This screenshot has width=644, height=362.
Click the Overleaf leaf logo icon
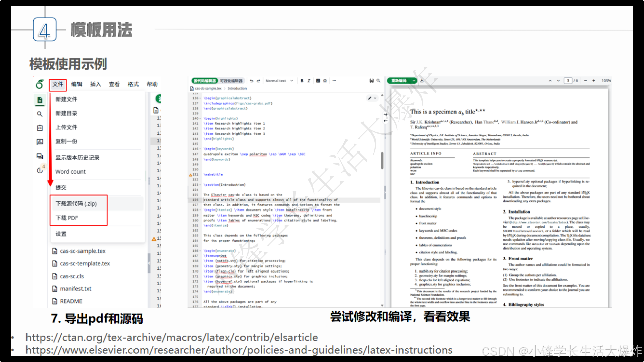tap(40, 84)
